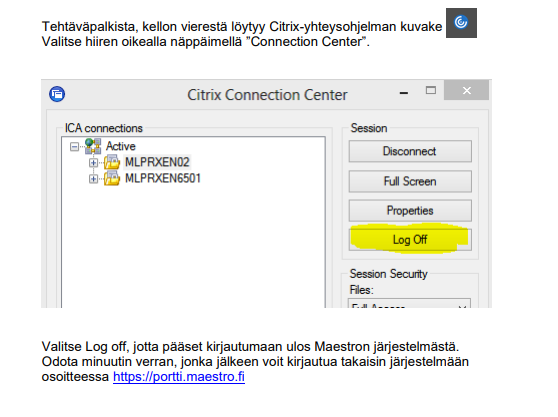The image size is (558, 417).
Task: Click the MLPRXEN6501 server folder icon
Action: pyautogui.click(x=112, y=178)
